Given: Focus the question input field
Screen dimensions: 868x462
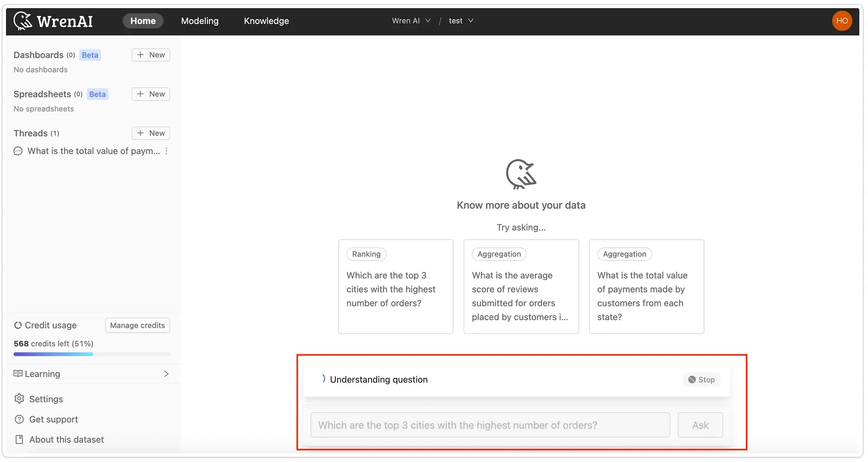Looking at the screenshot, I should (490, 425).
